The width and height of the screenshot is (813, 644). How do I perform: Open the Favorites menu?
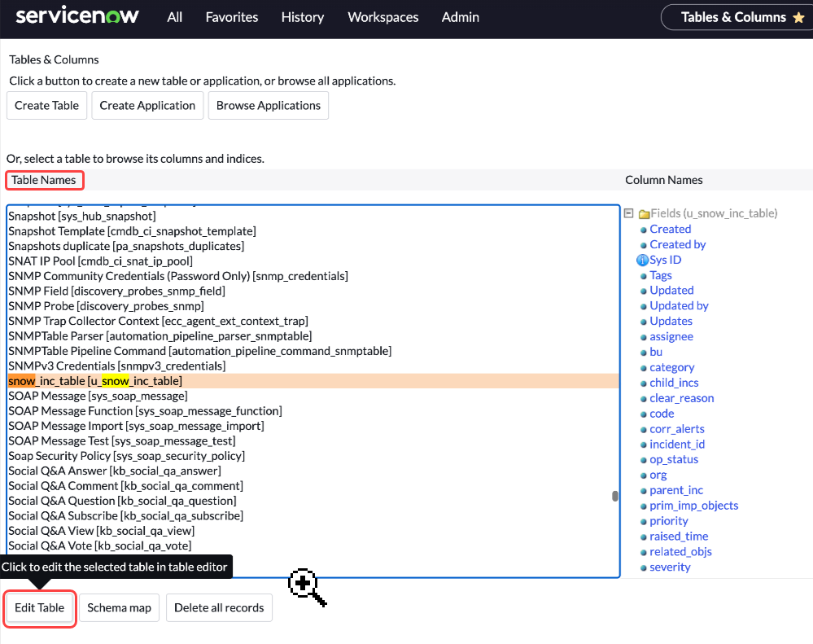pos(232,17)
